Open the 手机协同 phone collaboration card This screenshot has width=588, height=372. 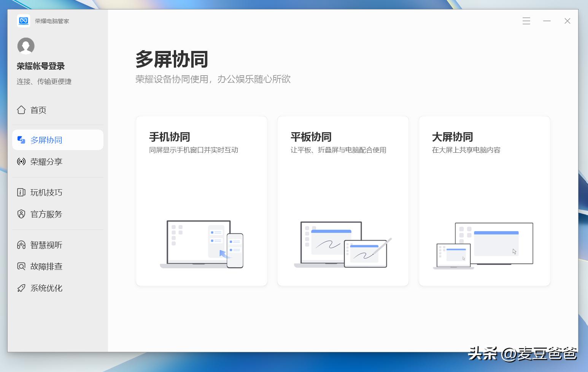click(201, 201)
